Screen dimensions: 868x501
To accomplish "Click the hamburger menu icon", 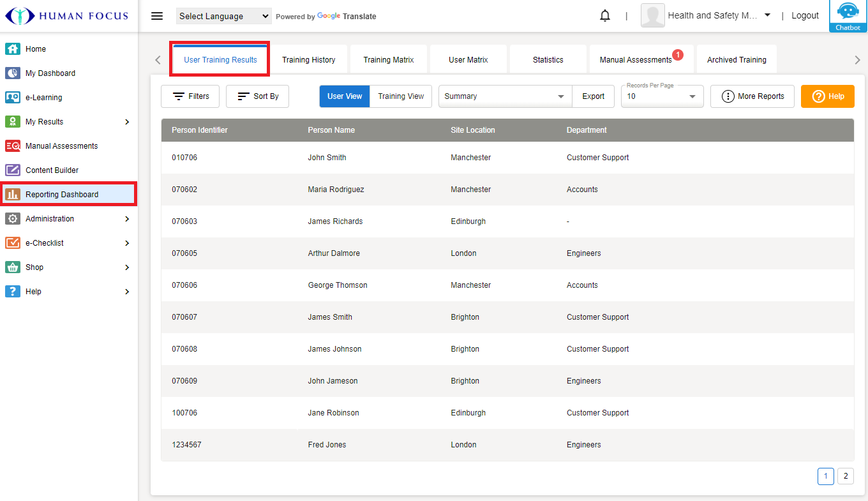I will click(157, 16).
